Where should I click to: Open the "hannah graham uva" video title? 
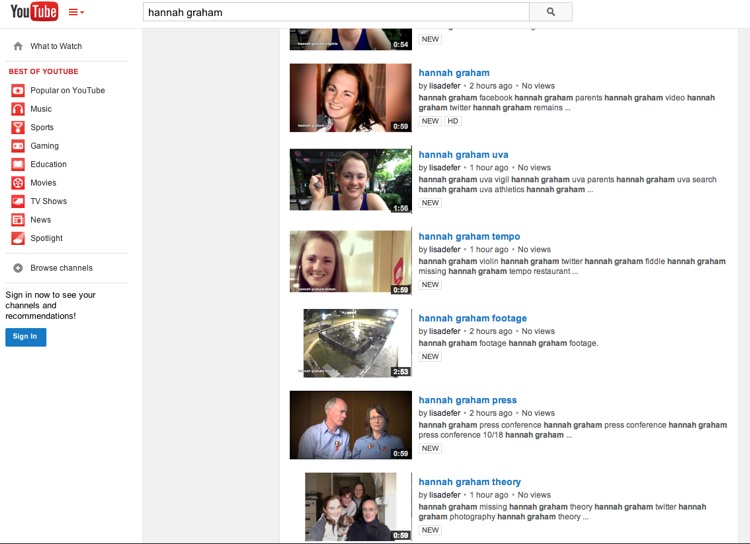(463, 155)
